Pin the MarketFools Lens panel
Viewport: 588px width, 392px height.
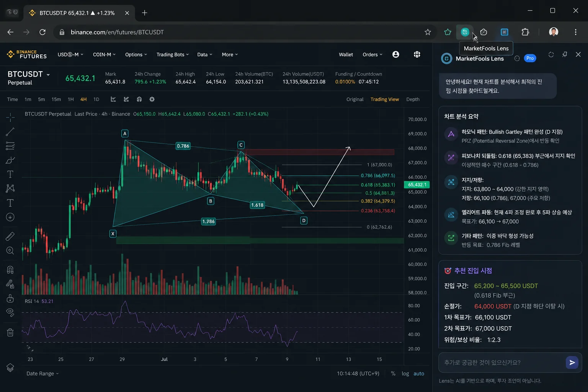(565, 54)
